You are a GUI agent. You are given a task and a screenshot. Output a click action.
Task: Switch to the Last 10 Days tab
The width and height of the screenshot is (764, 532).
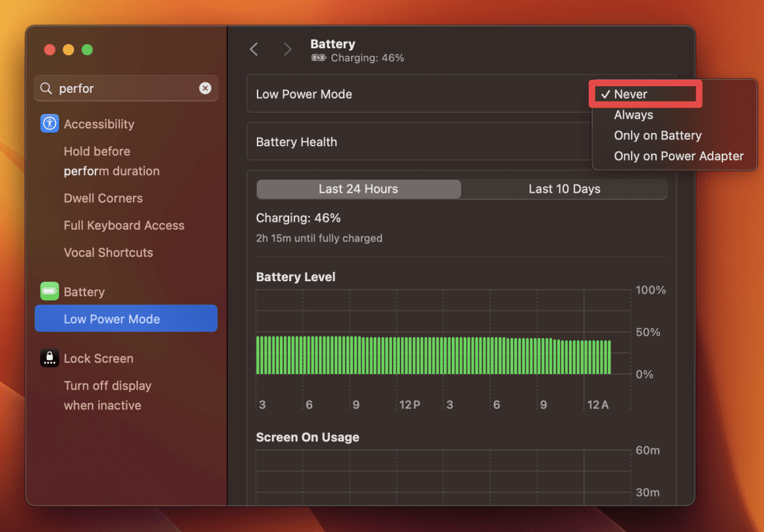[x=564, y=189]
